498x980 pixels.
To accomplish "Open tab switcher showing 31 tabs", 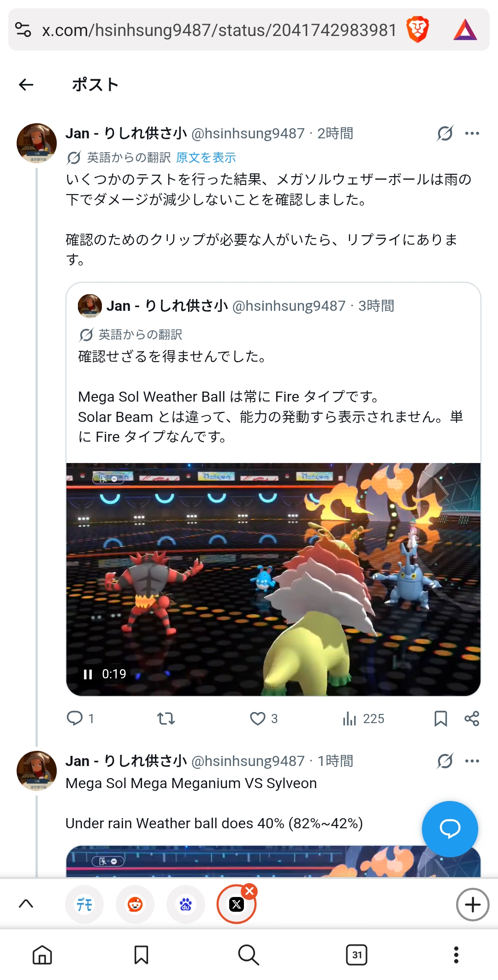I will (x=356, y=955).
